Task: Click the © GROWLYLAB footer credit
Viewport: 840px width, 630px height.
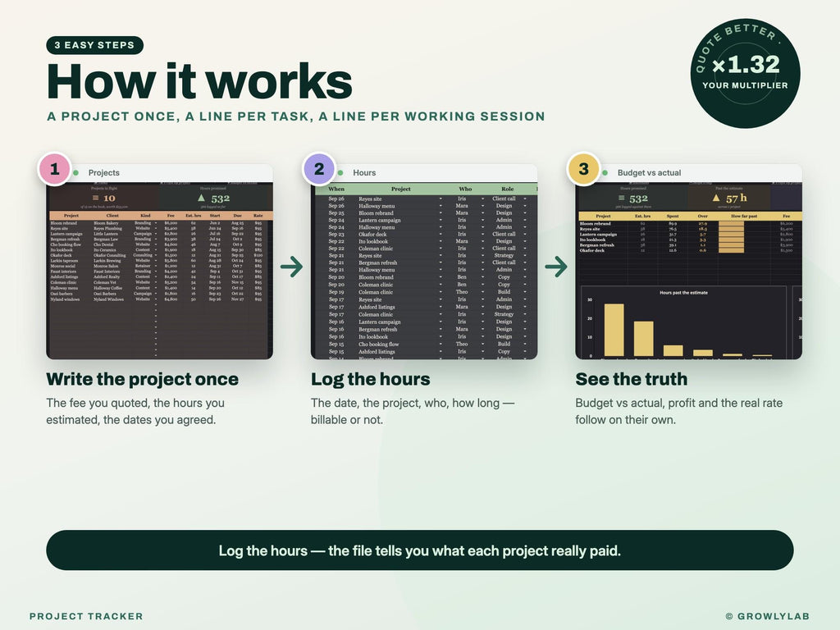Action: [x=768, y=616]
